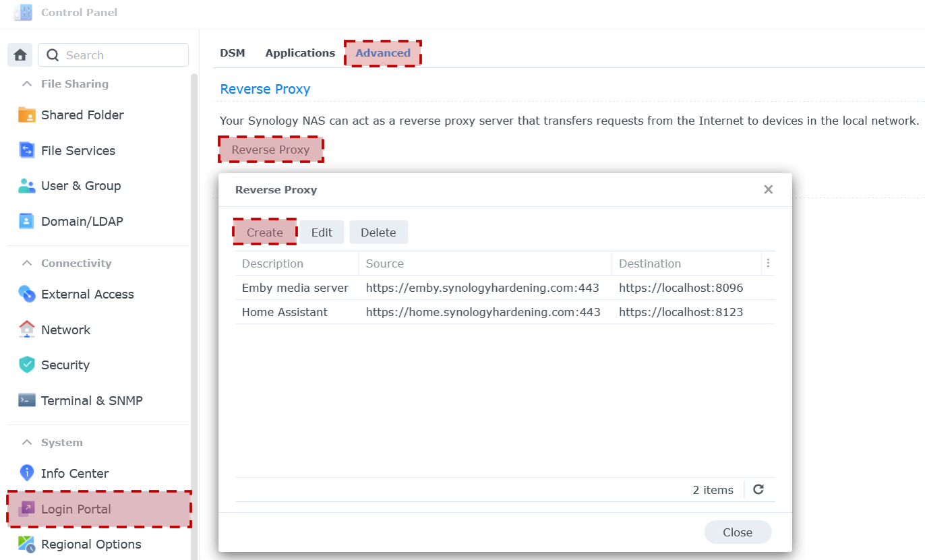Click destination https://localhost:8123
The image size is (925, 560).
tap(681, 312)
